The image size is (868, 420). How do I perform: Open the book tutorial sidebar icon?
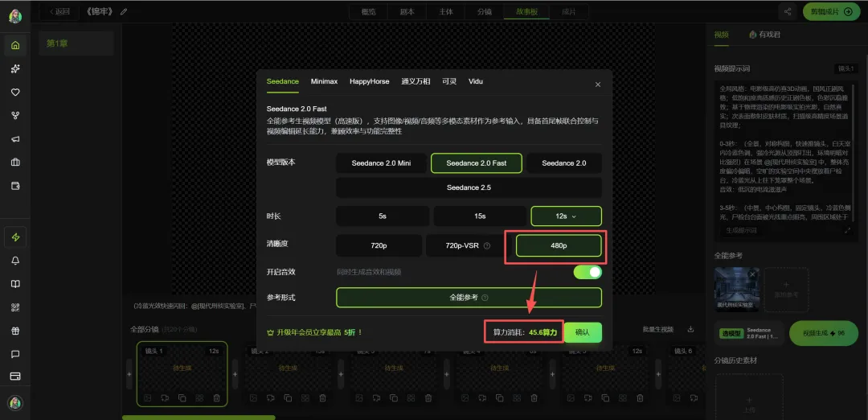15,284
